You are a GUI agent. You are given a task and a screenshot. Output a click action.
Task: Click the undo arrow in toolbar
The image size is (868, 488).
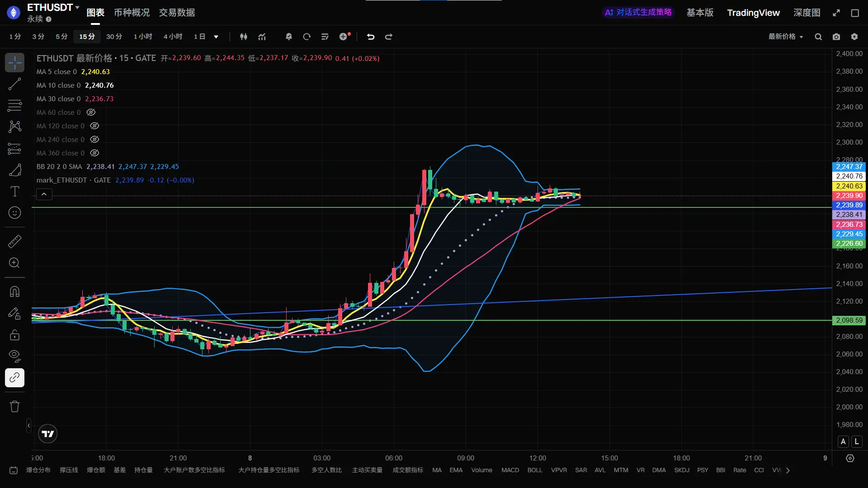click(x=371, y=37)
